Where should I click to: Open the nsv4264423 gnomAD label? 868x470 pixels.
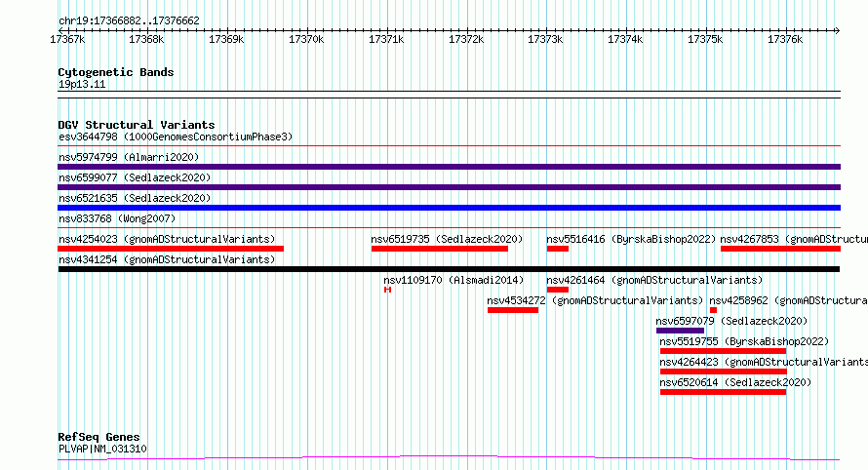[x=764, y=362]
